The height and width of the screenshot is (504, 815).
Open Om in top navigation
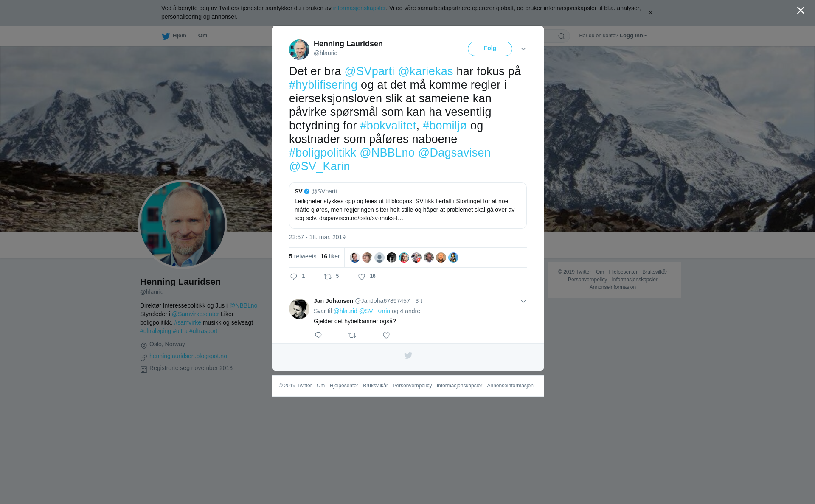[x=202, y=36]
